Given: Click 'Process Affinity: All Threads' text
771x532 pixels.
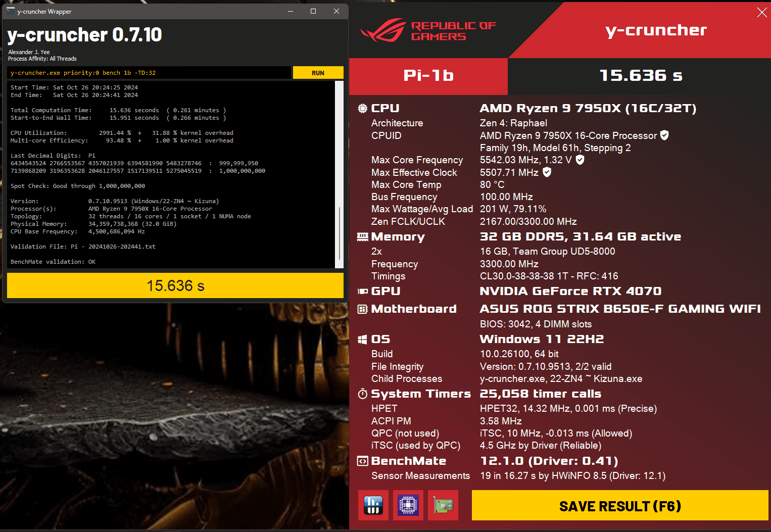Looking at the screenshot, I should (42, 59).
